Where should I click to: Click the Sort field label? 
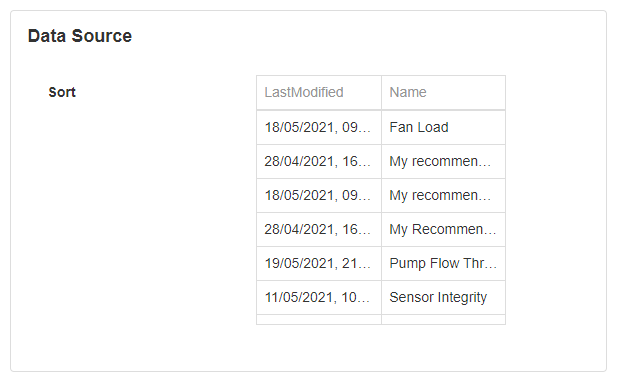coord(62,92)
